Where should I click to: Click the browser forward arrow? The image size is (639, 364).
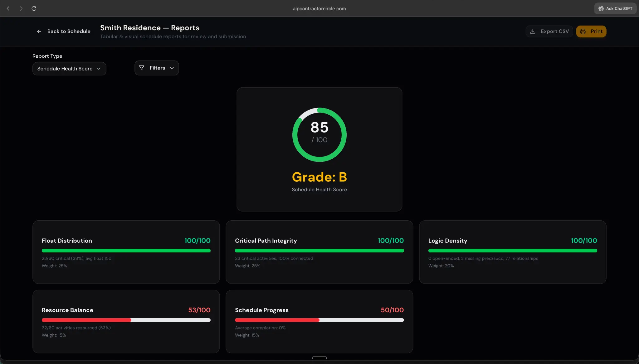[21, 8]
